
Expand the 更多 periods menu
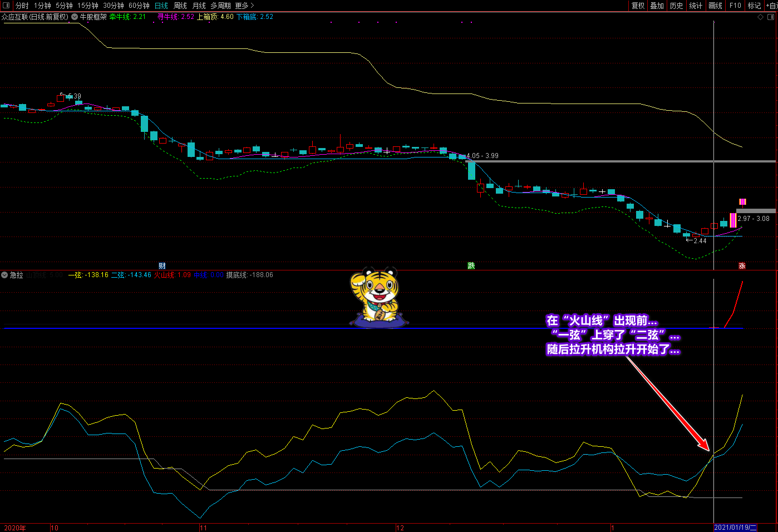tap(245, 6)
